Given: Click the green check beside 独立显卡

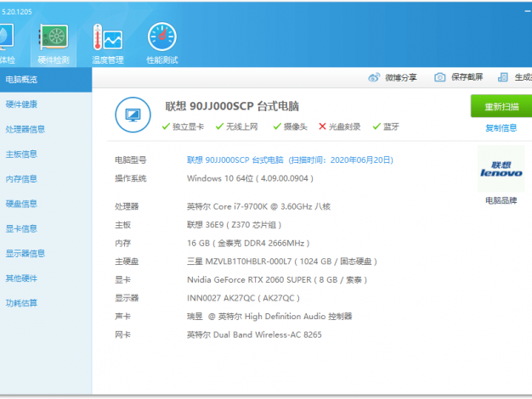Looking at the screenshot, I should [166, 126].
